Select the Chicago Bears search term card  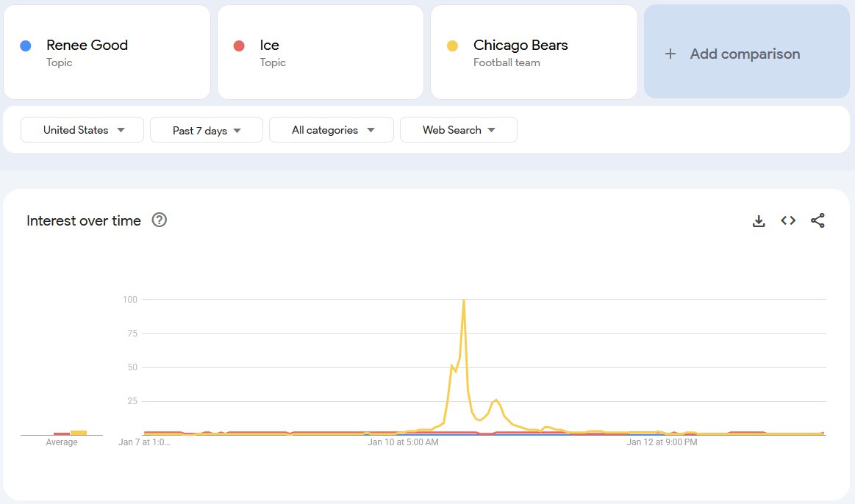(x=534, y=52)
